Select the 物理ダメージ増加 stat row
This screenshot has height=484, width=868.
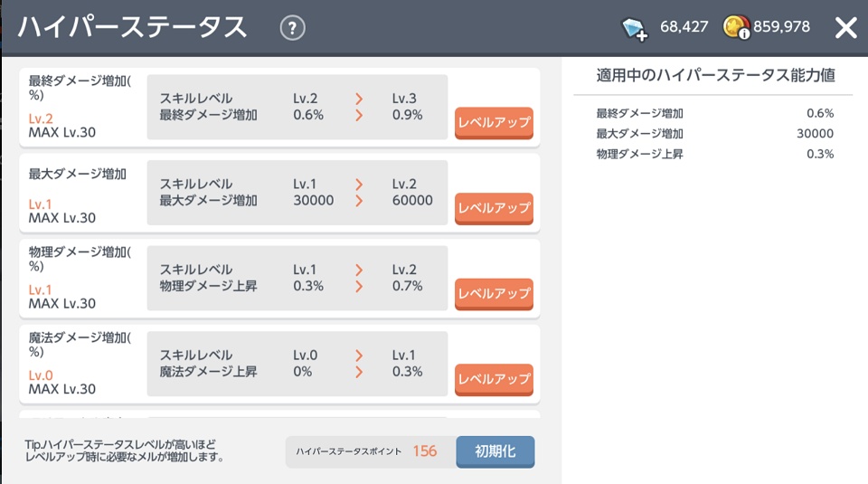pyautogui.click(x=81, y=279)
